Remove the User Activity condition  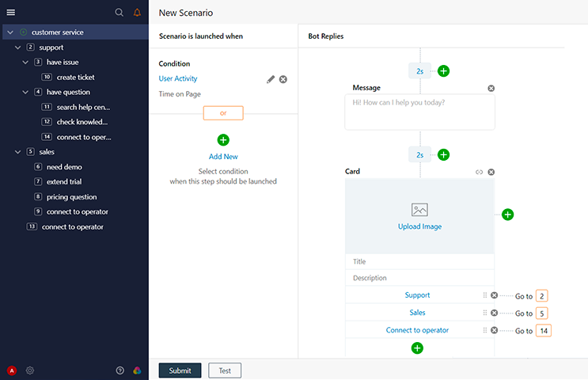283,79
